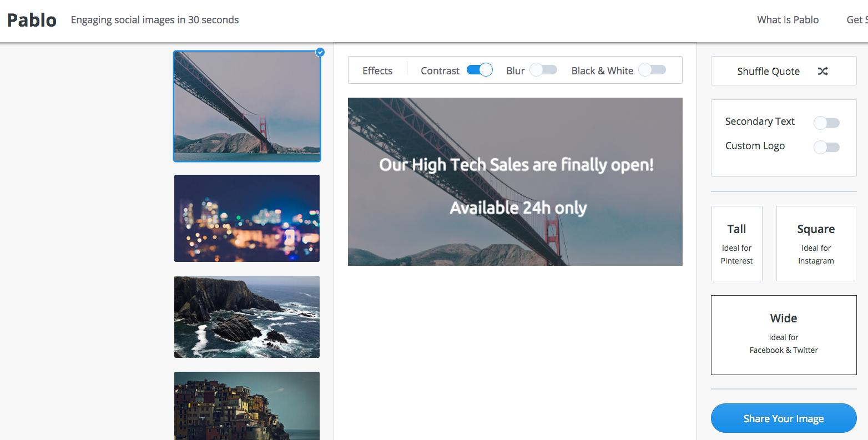Enable the Black & White toggle
868x440 pixels.
coord(652,70)
